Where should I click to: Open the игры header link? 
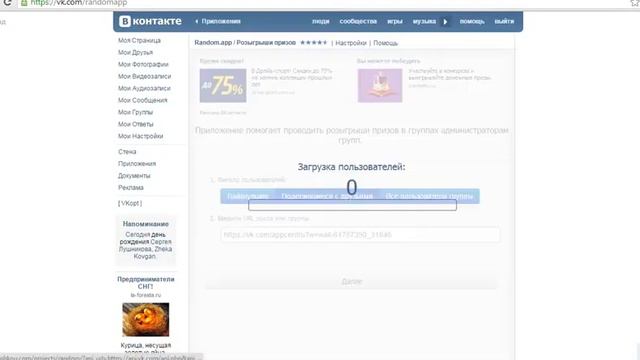[x=395, y=21]
